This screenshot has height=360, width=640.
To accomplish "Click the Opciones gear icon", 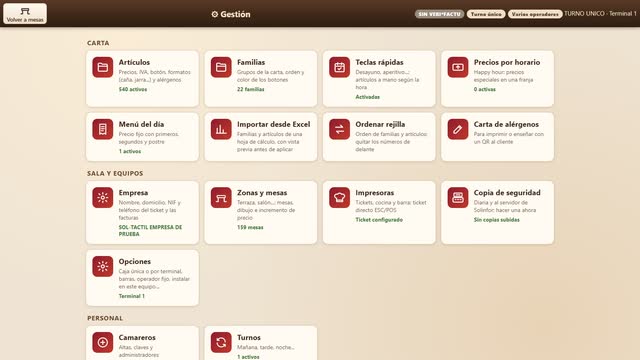I will click(x=102, y=267).
